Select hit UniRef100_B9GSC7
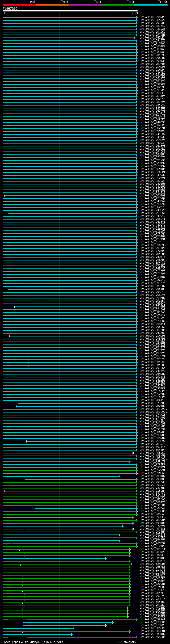This screenshot has width=170, height=644. [x=152, y=388]
